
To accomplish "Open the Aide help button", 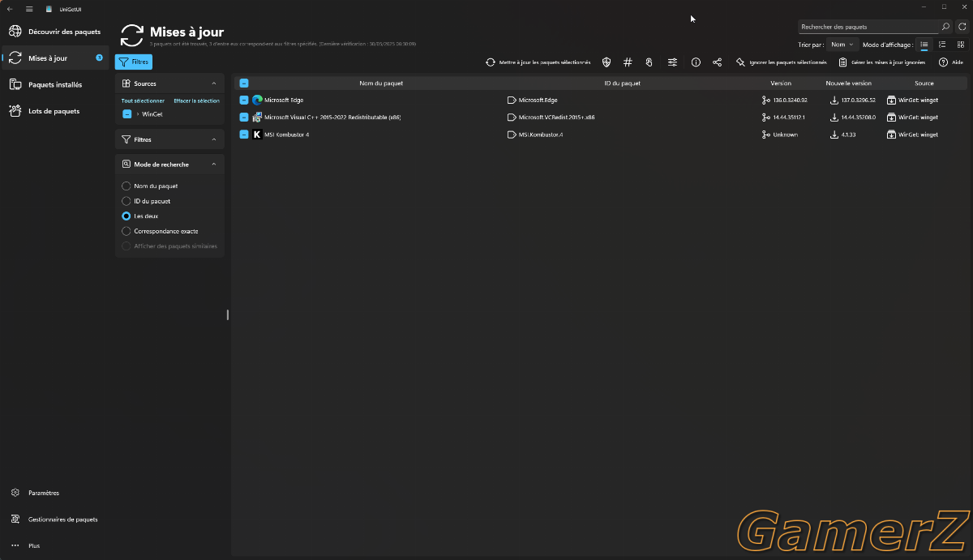I will click(x=951, y=62).
